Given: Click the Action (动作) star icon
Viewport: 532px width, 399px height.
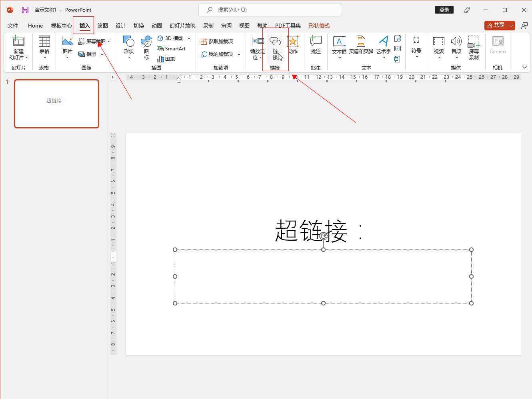Looking at the screenshot, I should click(x=293, y=41).
